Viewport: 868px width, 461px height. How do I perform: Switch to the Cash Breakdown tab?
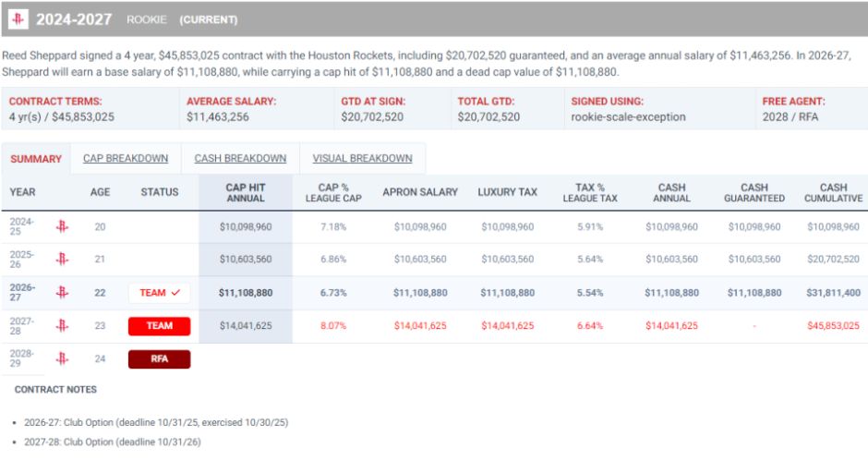pos(240,159)
